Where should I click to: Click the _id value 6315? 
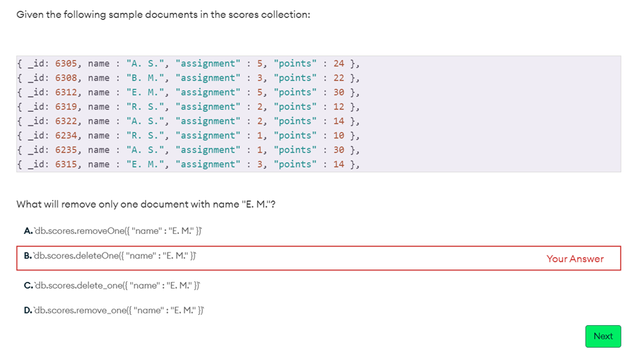[x=66, y=165]
